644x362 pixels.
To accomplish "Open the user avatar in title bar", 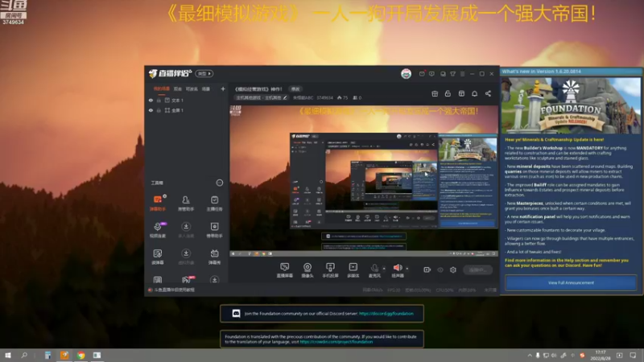I will pyautogui.click(x=407, y=74).
